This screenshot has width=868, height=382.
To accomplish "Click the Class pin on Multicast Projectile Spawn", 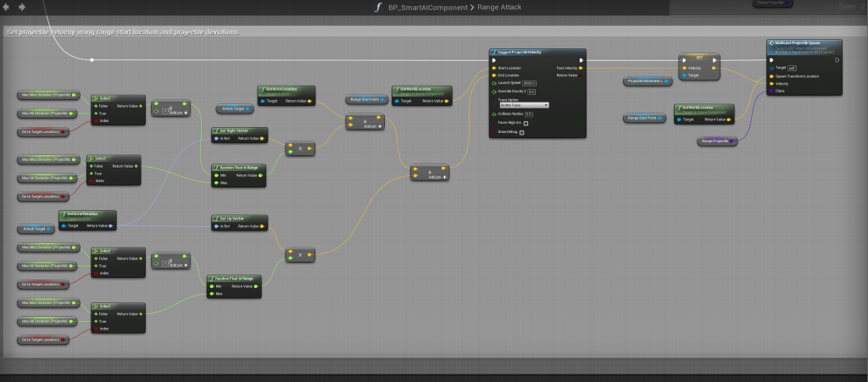I will (770, 91).
